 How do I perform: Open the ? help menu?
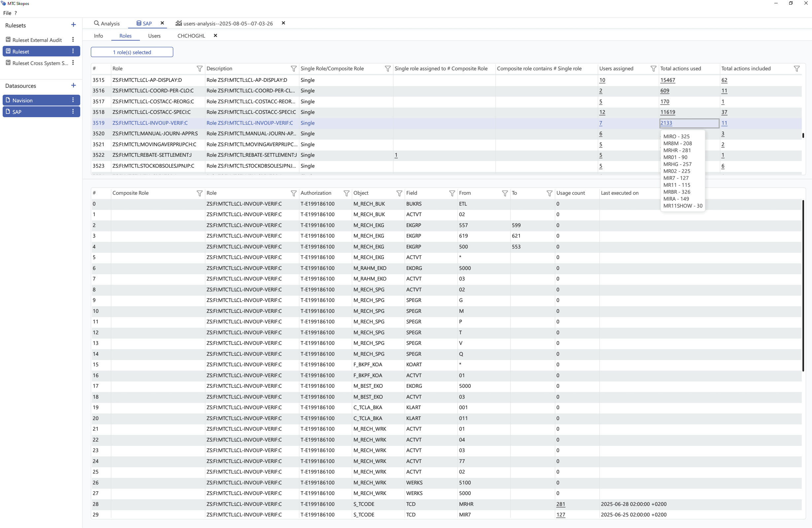click(16, 13)
